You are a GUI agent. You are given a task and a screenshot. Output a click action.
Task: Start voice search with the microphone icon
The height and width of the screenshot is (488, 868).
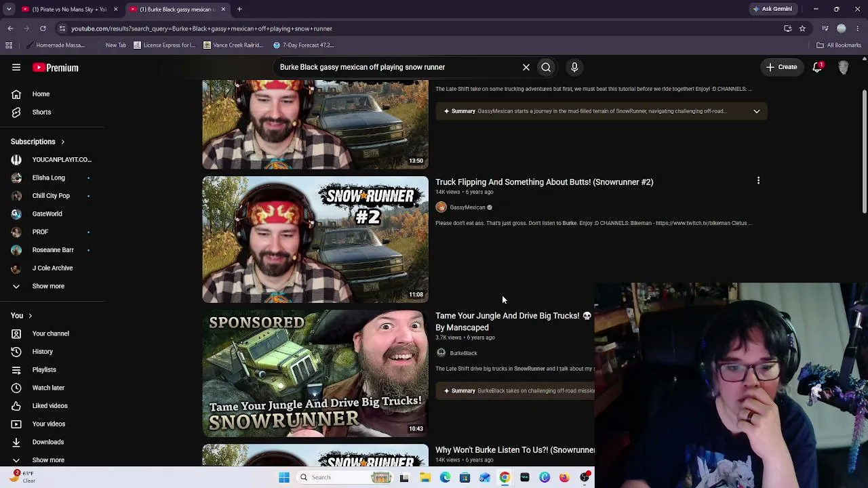coord(574,67)
